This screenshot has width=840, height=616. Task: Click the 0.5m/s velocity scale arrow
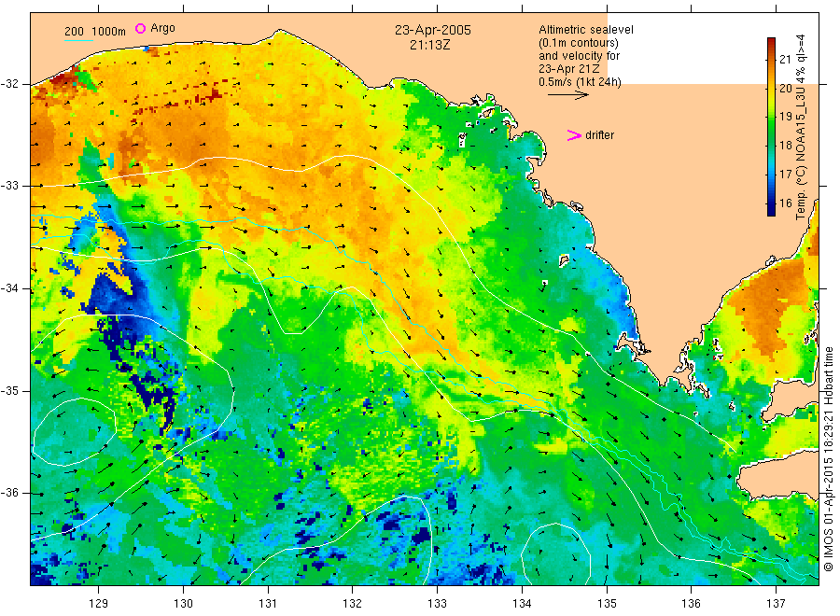tap(568, 95)
